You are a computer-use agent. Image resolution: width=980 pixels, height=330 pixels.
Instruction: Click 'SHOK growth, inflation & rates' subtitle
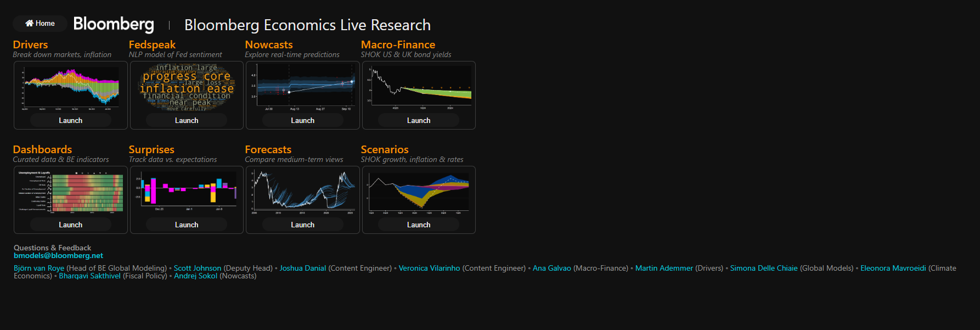(x=412, y=159)
